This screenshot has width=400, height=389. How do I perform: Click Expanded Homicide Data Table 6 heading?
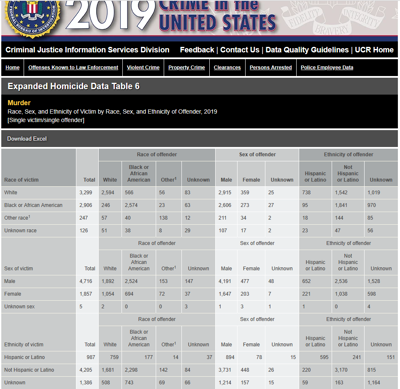[74, 86]
